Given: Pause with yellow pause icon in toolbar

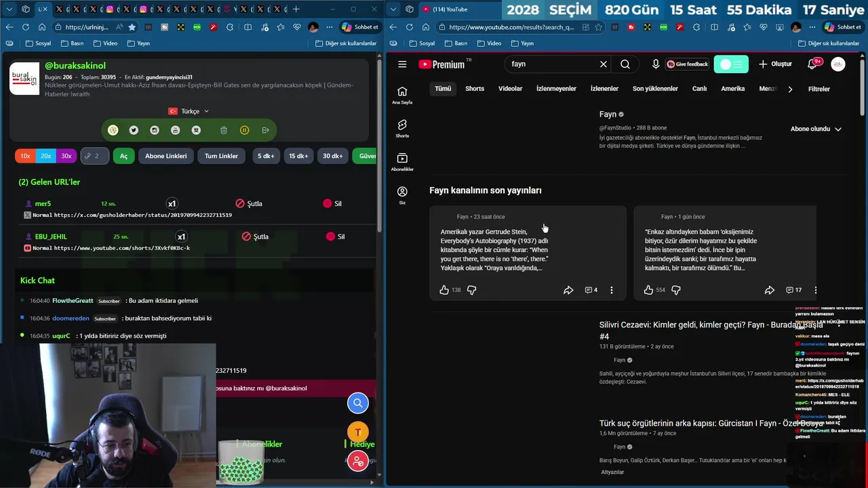Looking at the screenshot, I should (245, 130).
